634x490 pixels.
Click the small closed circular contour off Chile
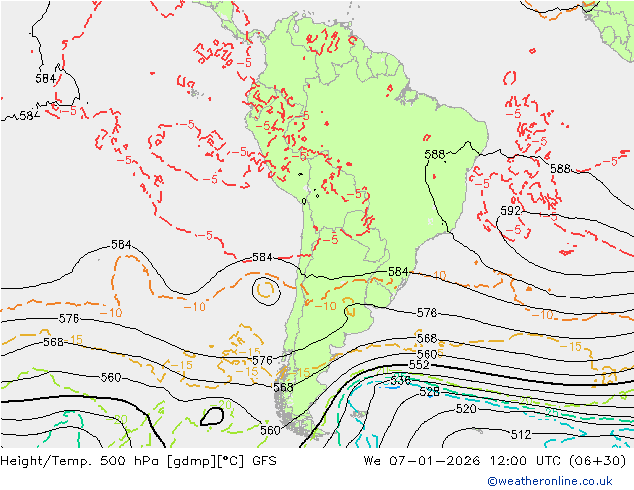266,291
